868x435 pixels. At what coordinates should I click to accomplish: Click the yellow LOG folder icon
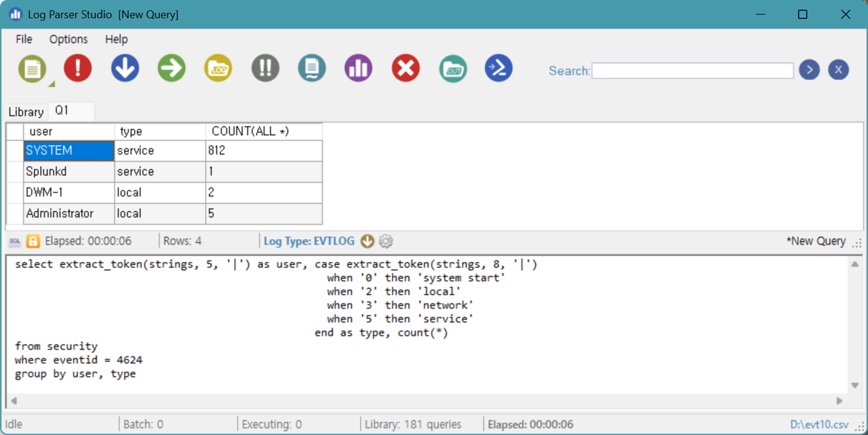(218, 69)
